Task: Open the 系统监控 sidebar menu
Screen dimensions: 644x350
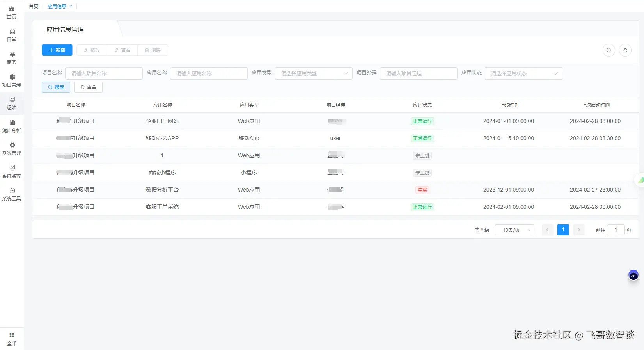Action: point(12,171)
